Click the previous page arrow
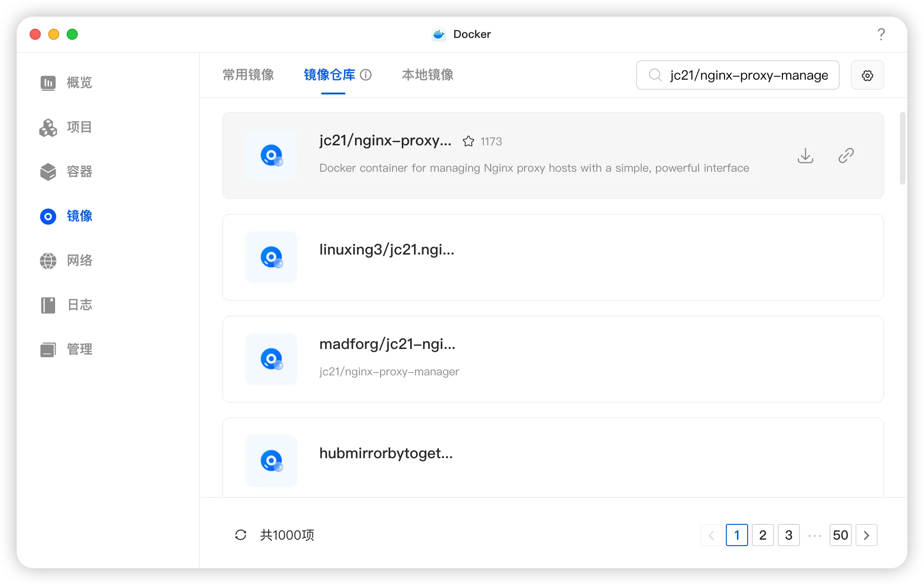 (711, 535)
